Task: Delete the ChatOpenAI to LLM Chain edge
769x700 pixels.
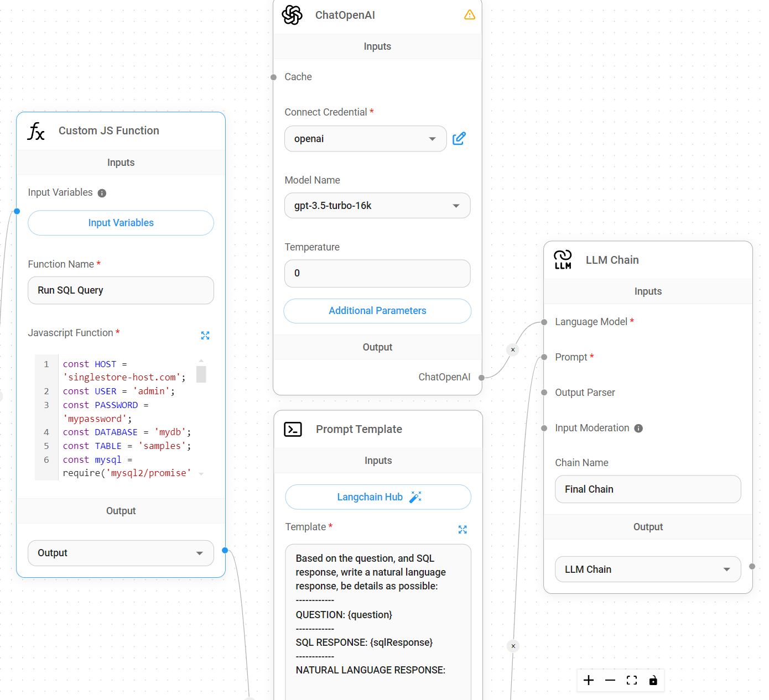Action: tap(513, 349)
